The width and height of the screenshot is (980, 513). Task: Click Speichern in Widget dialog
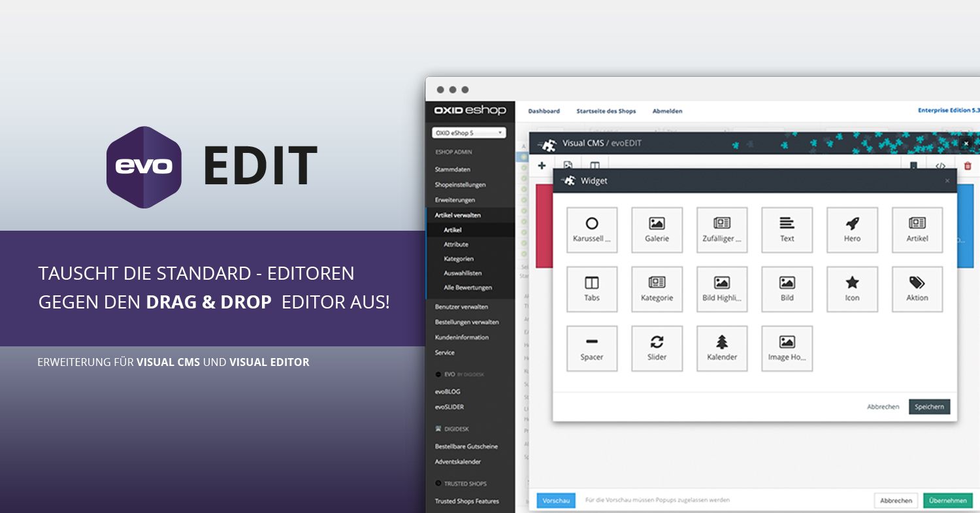pos(929,406)
